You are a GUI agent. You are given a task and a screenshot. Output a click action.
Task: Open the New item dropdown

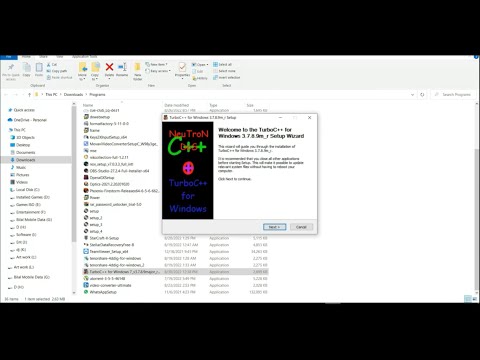[156, 64]
